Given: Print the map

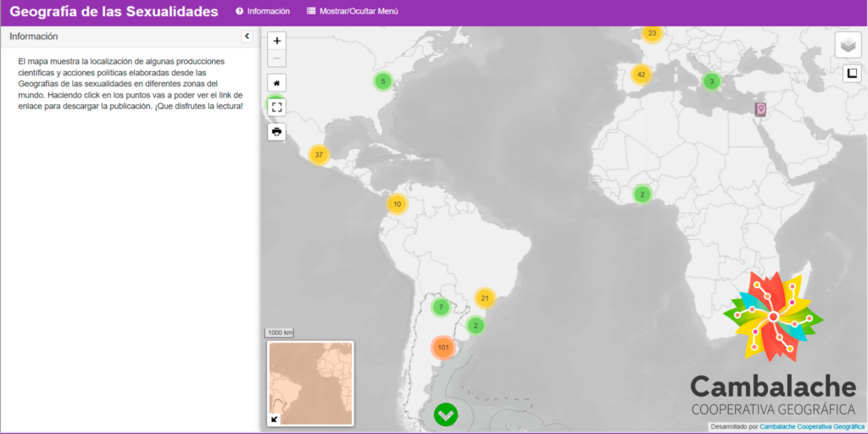Looking at the screenshot, I should [277, 131].
